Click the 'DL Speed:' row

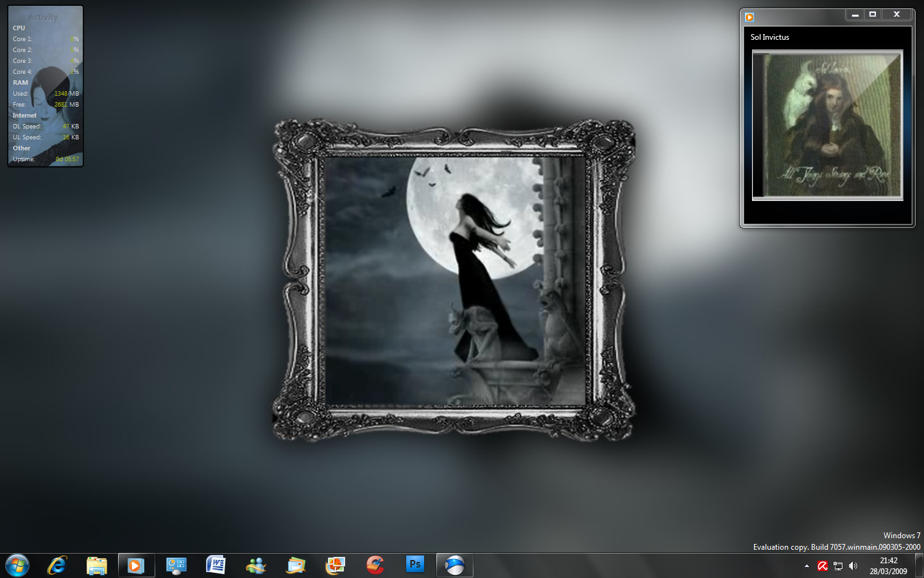46,127
